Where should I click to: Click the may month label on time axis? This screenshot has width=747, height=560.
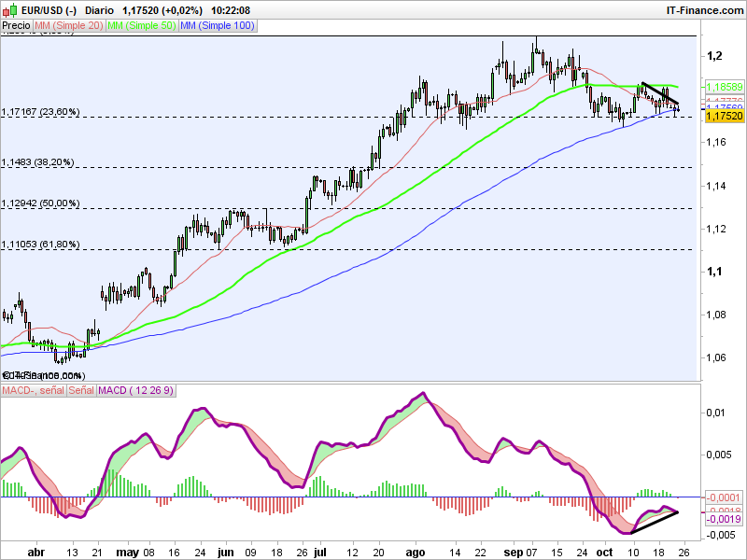point(127,553)
